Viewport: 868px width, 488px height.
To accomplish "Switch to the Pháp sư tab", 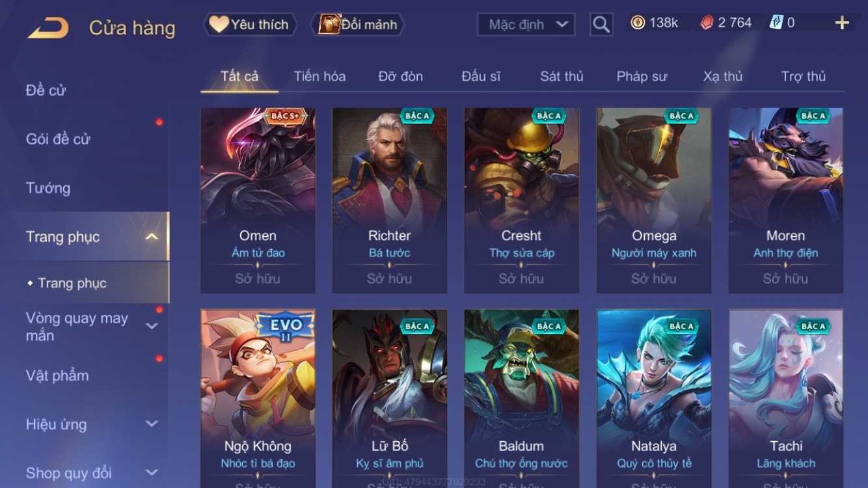I will click(x=642, y=76).
